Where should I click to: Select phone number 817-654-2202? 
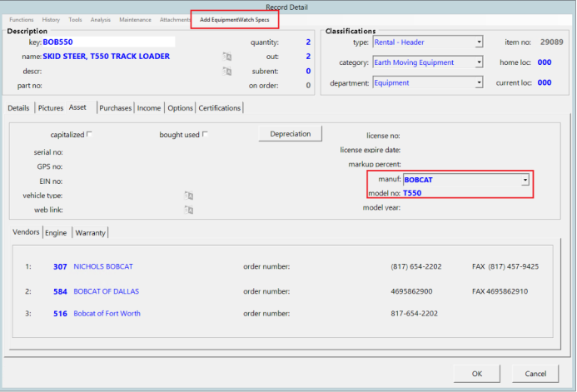pos(414,313)
